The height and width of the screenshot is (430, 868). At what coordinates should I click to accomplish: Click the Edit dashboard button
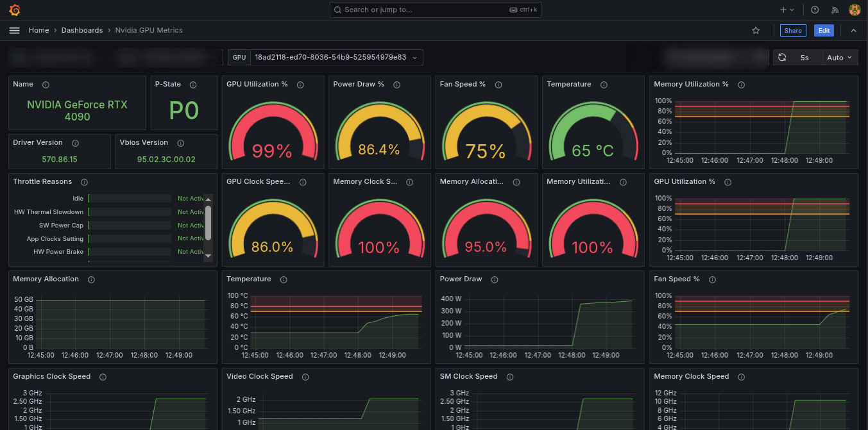pos(824,30)
